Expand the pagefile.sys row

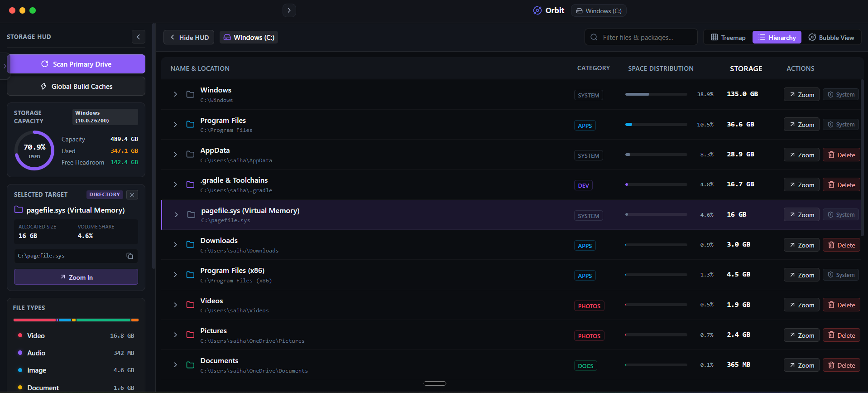pos(176,214)
